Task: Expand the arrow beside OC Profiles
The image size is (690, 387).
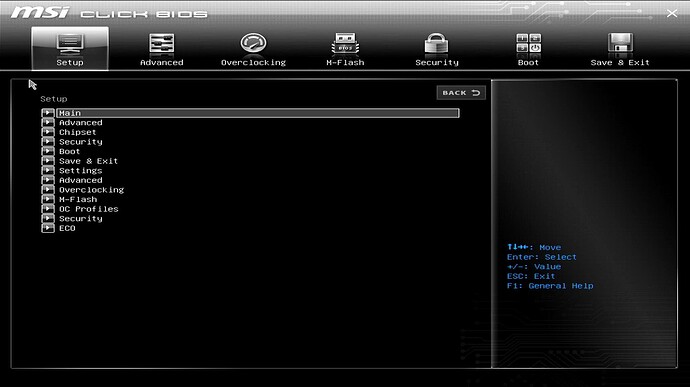Action: click(48, 209)
